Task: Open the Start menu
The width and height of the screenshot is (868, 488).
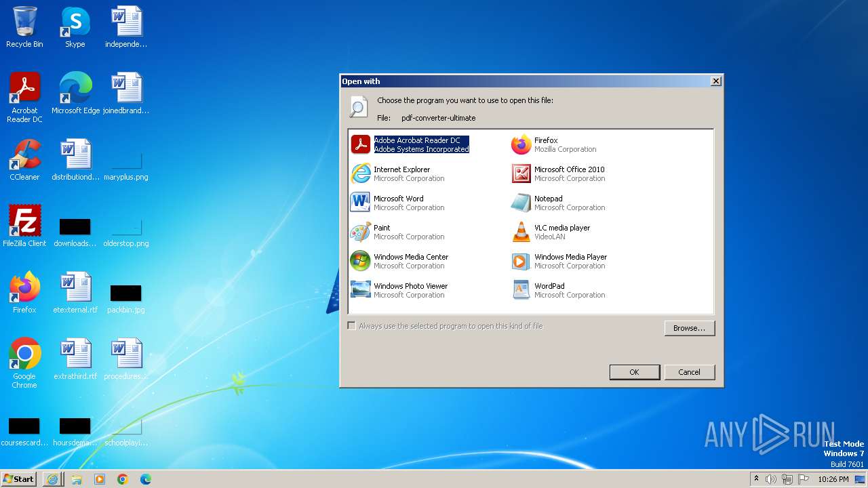Action: 18,479
